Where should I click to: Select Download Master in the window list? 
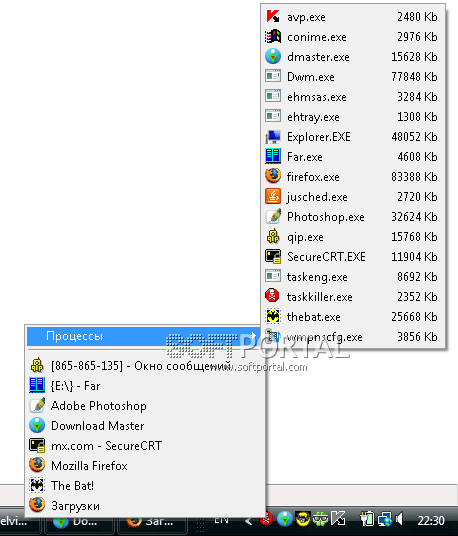pos(146,426)
